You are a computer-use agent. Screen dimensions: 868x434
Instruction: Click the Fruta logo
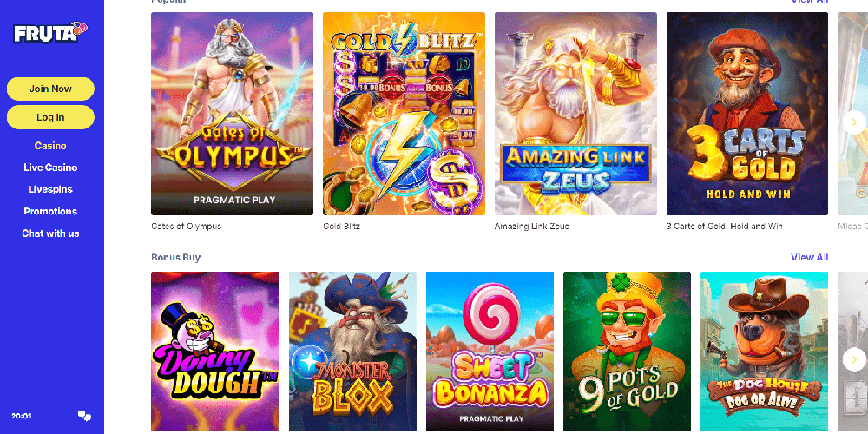coord(51,33)
